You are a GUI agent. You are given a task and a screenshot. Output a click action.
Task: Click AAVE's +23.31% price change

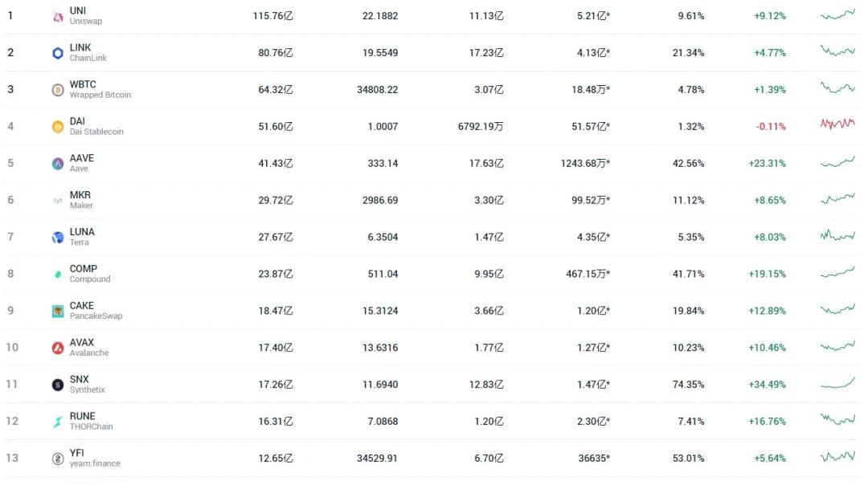point(767,164)
